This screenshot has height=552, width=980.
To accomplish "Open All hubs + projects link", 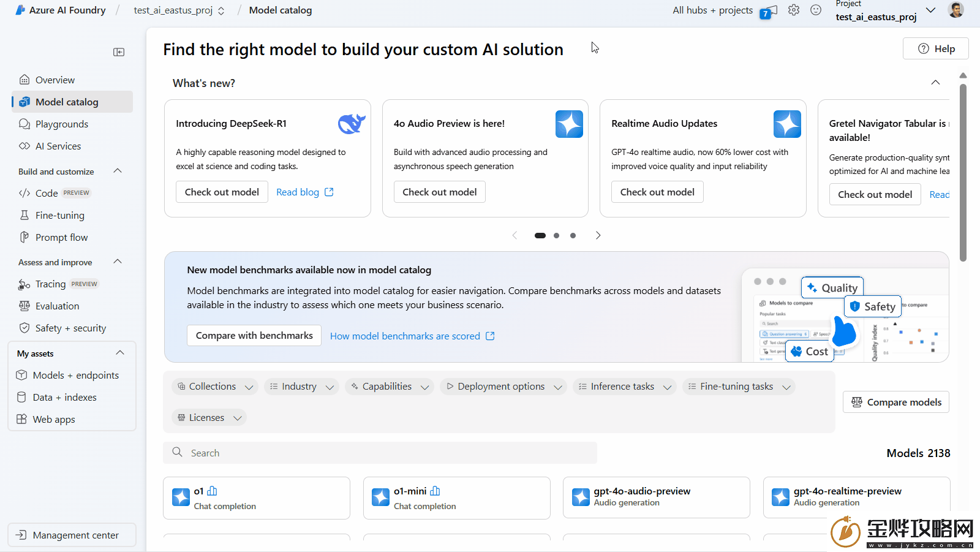I will [712, 10].
